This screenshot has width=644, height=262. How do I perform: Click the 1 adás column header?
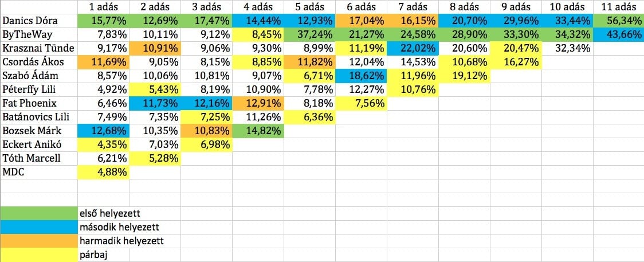pos(103,7)
